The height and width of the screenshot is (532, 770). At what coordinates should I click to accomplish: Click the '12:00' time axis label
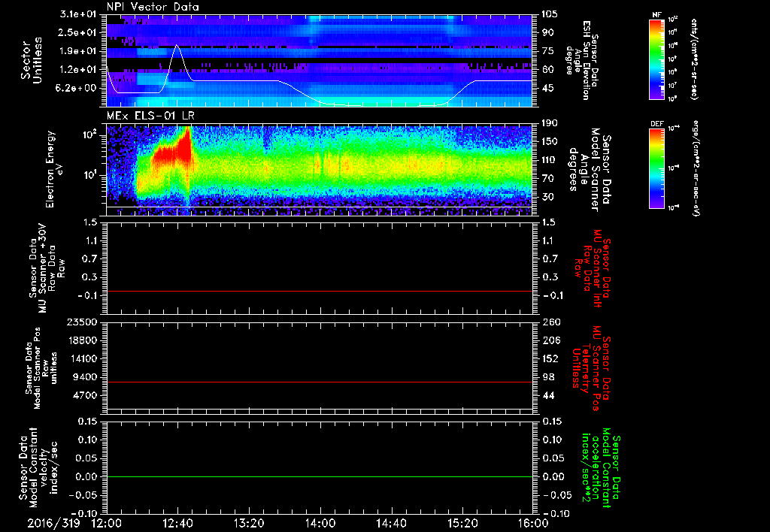coord(106,523)
